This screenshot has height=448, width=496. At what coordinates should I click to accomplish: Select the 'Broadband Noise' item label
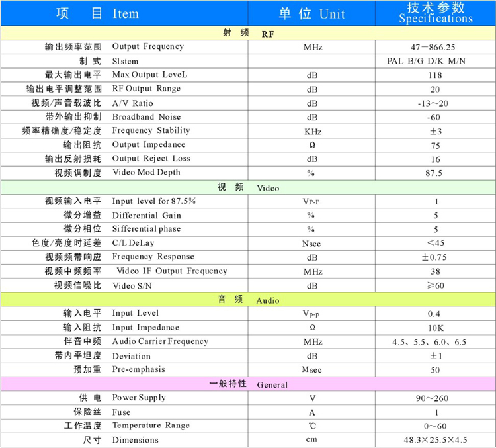click(x=146, y=117)
